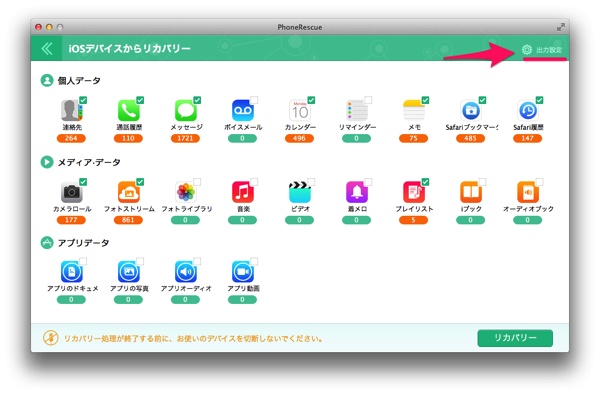Click the Notes (メモ) icon

coord(413,111)
